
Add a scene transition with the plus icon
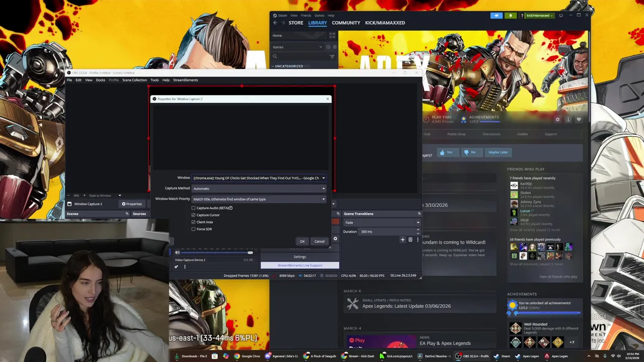403,240
